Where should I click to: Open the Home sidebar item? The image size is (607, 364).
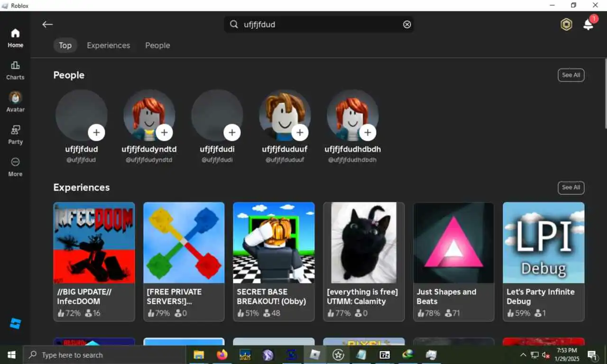15,38
